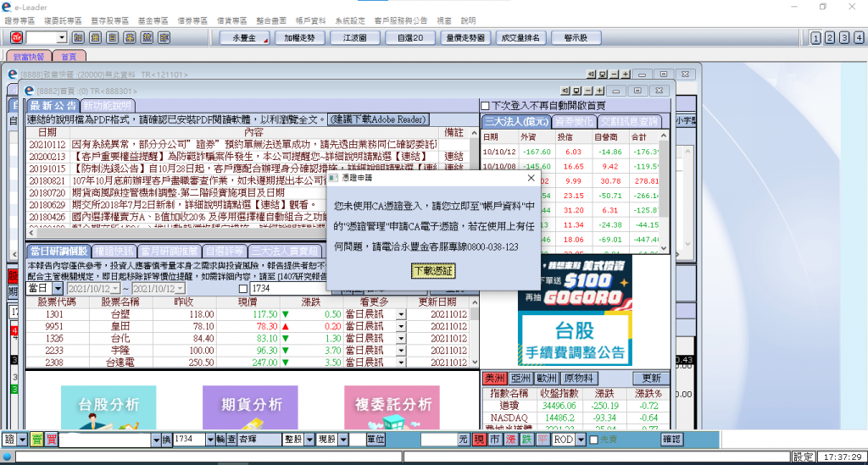Image resolution: width=868 pixels, height=465 pixels.
Task: Open the 現股 dropdown in order bar
Action: [343, 440]
